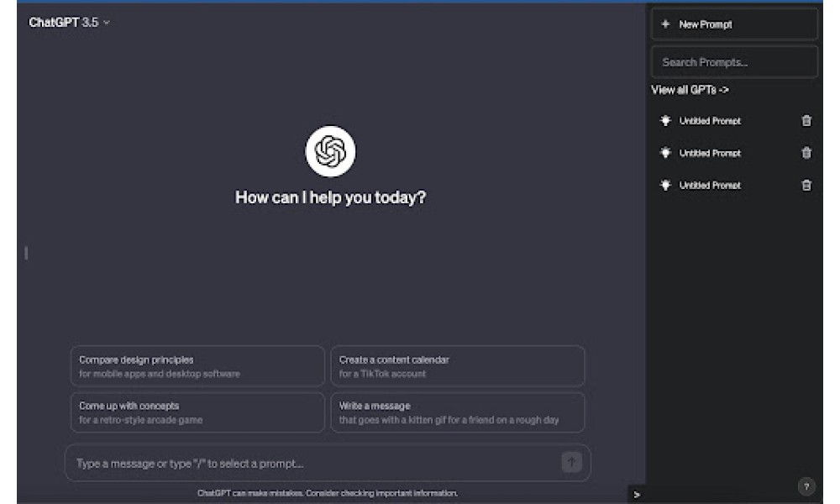Click the New Prompt label text
The height and width of the screenshot is (504, 840).
click(705, 24)
